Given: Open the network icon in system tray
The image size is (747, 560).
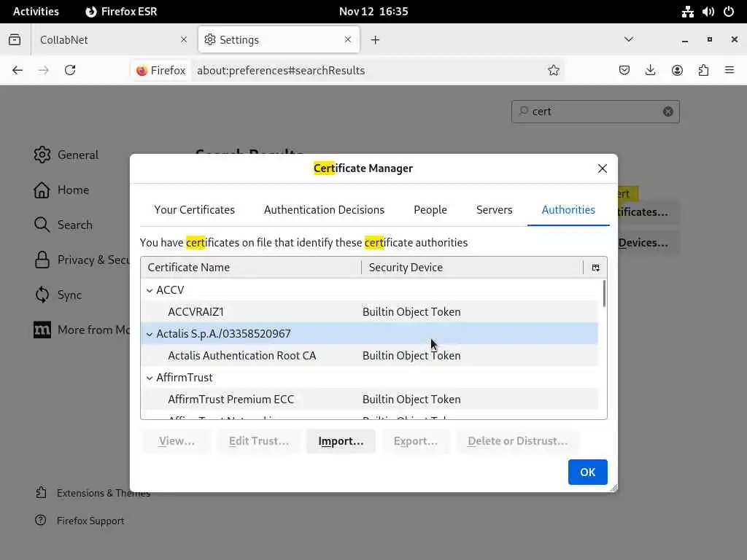Looking at the screenshot, I should tap(687, 12).
